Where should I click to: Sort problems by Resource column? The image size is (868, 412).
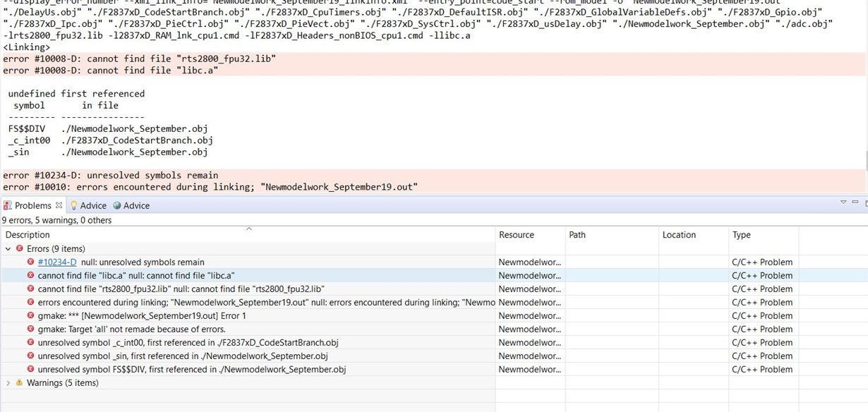tap(531, 234)
